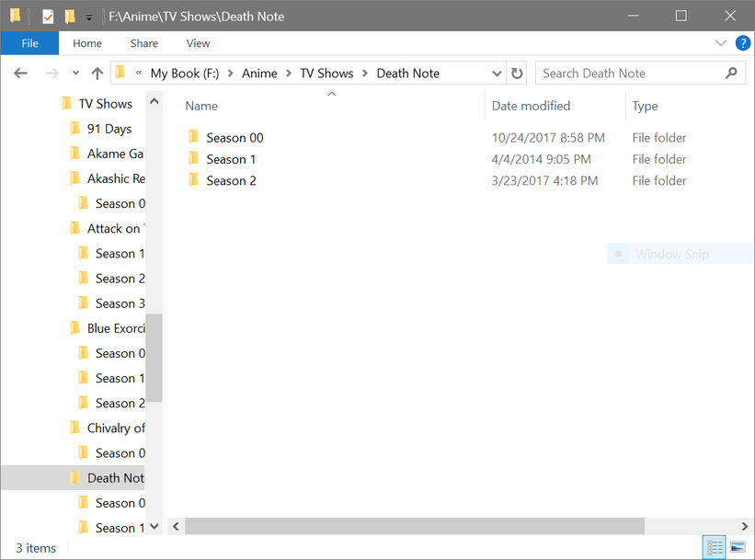Switch to the Home ribbon tab
Screen dimensions: 755x560
[87, 43]
